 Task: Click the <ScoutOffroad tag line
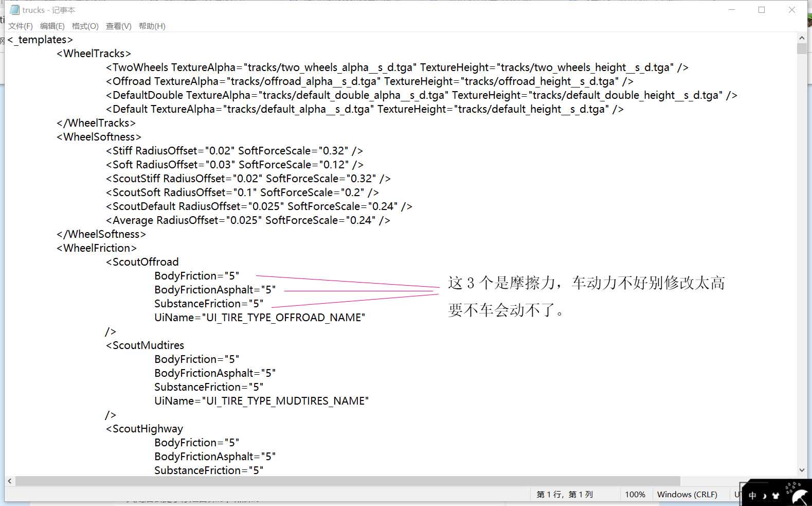(142, 262)
